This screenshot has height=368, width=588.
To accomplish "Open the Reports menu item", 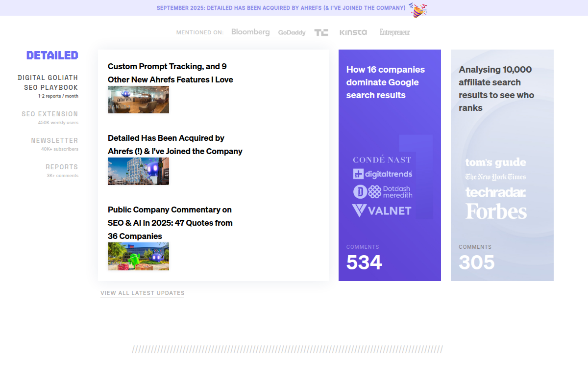I will 62,167.
